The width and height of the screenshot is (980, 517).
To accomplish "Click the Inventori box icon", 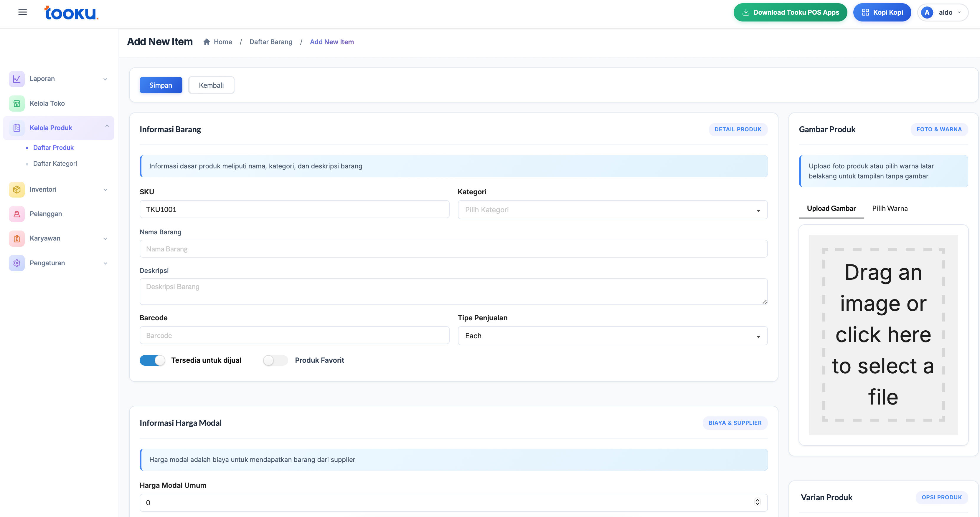I will click(17, 189).
